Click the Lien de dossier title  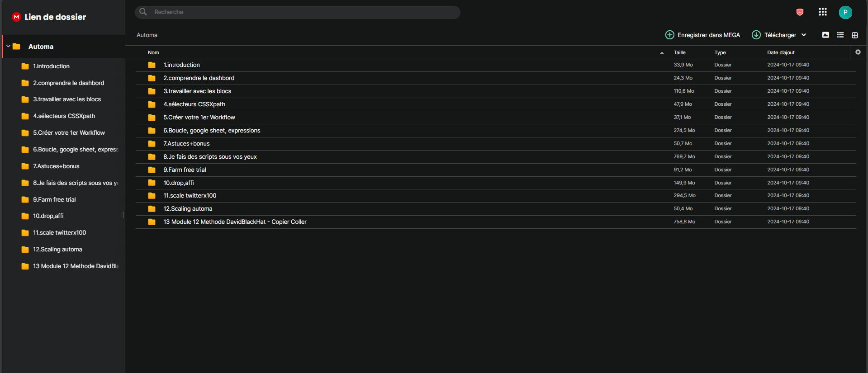coord(55,17)
